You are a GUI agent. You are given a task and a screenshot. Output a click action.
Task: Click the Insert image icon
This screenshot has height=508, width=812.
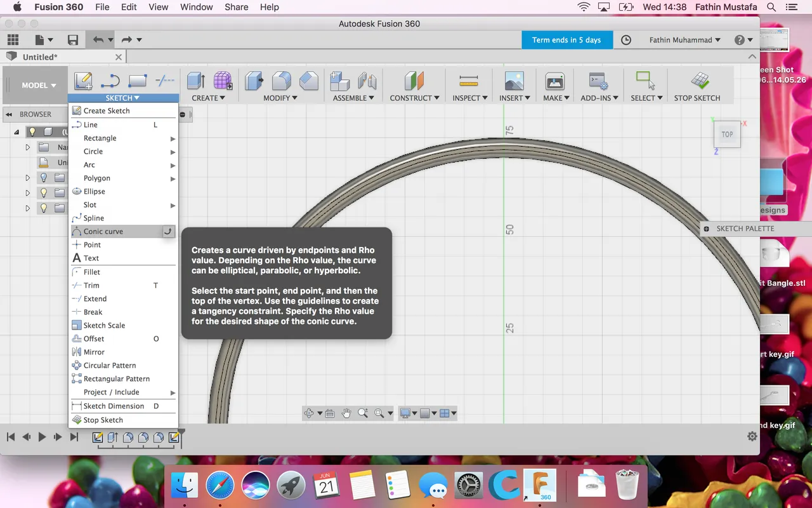coord(514,81)
